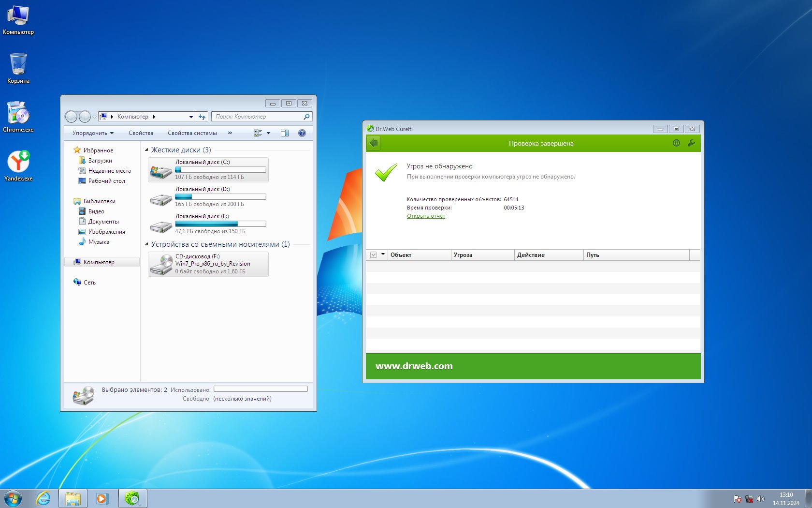The image size is (812, 508).
Task: Toggle the preview pane icon in Explorer
Action: (285, 133)
